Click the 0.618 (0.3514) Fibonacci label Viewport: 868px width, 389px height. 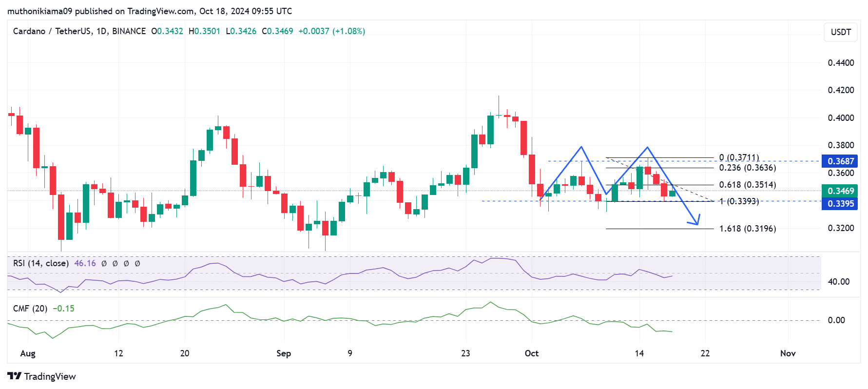pyautogui.click(x=747, y=185)
